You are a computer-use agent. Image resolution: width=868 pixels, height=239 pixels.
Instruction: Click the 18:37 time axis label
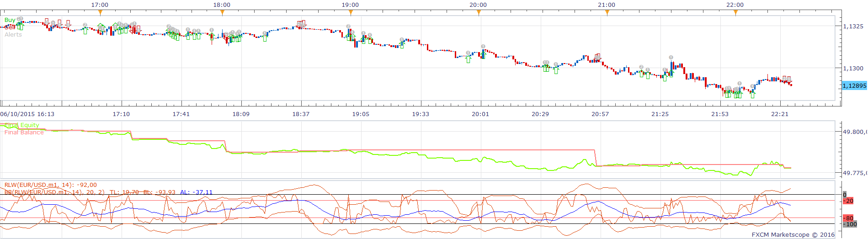pyautogui.click(x=301, y=114)
